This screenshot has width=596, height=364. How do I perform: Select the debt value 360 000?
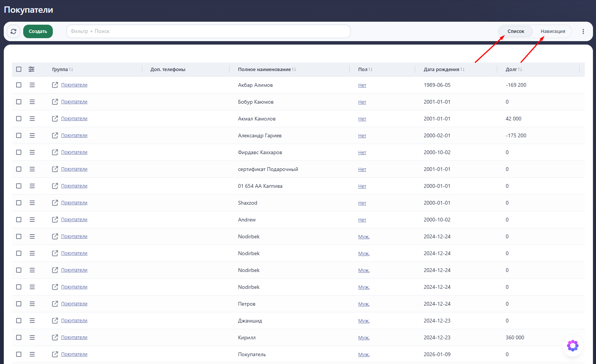click(515, 337)
